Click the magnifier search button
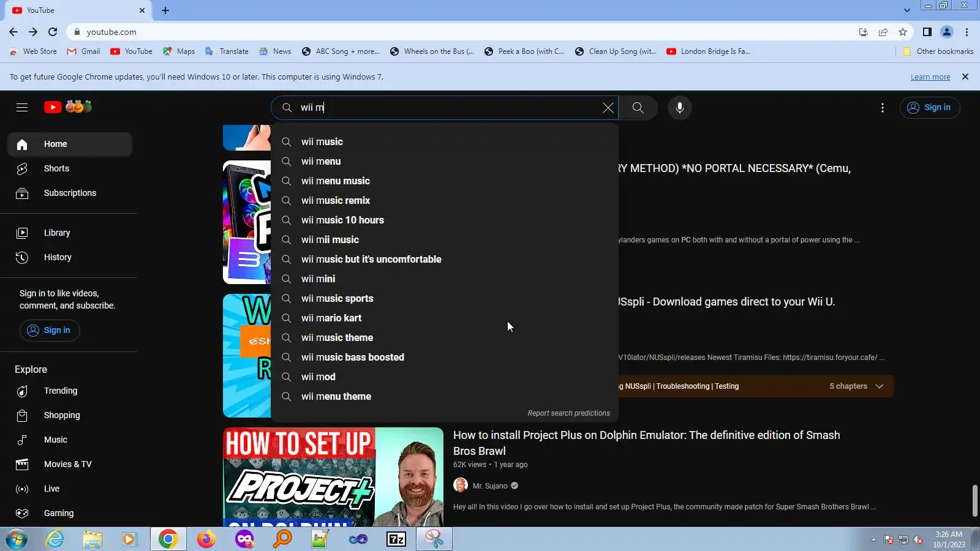Screen dimensions: 980x551 [638, 108]
